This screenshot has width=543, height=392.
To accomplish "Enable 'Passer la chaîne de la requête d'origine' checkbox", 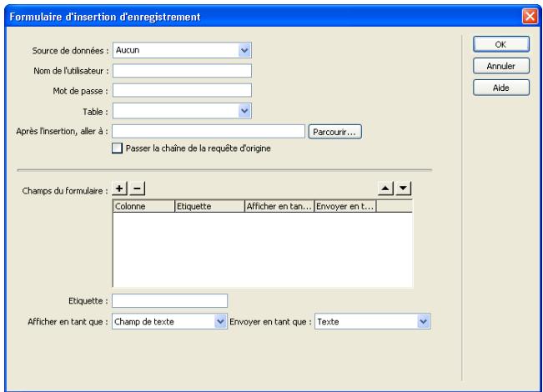I will coord(117,148).
